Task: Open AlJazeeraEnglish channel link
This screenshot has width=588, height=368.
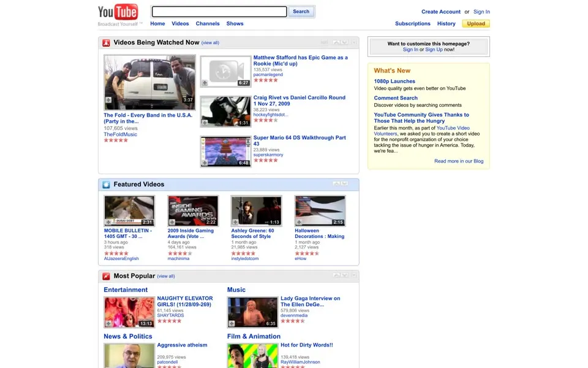Action: coord(121,259)
